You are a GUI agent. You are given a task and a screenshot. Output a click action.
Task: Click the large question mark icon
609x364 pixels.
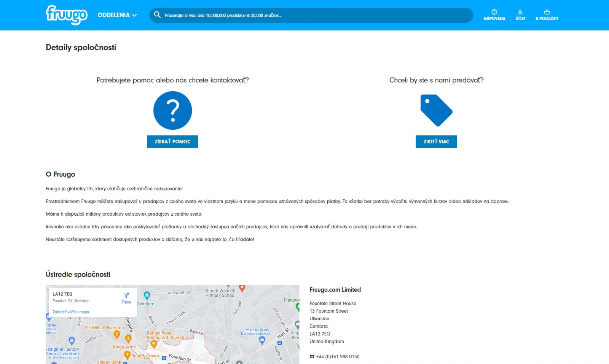coord(172,110)
